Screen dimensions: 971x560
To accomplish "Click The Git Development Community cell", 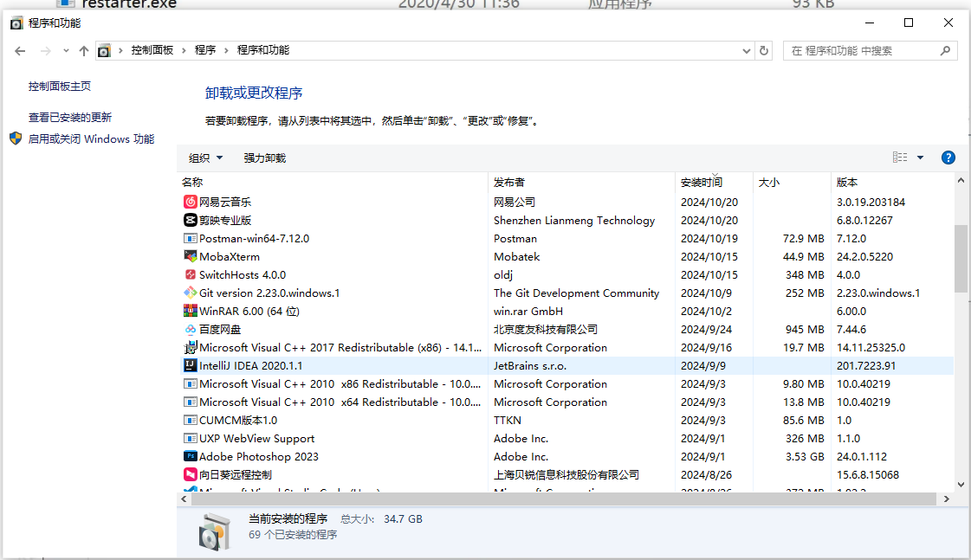I will (577, 293).
